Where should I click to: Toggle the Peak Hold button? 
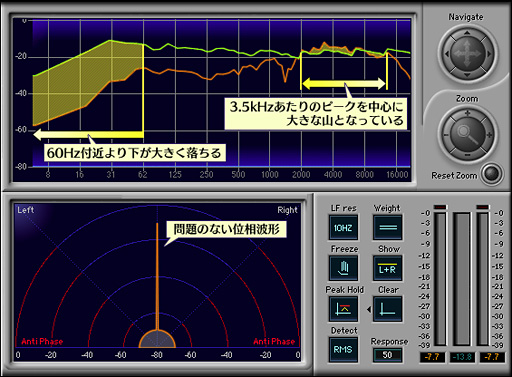point(343,309)
